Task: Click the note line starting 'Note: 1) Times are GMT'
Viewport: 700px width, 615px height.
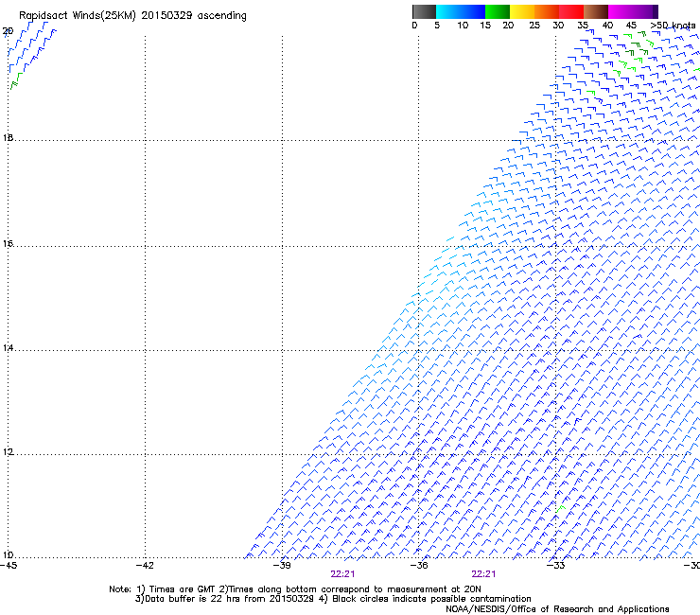Action: 294,589
